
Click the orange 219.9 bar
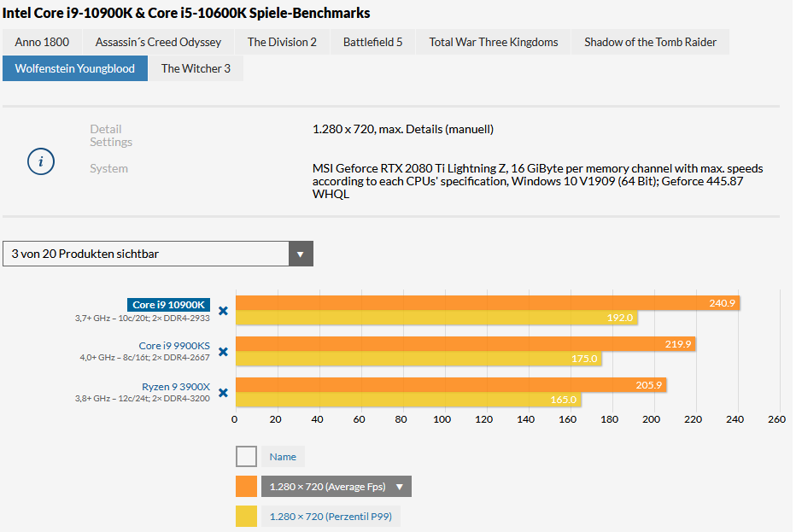465,343
